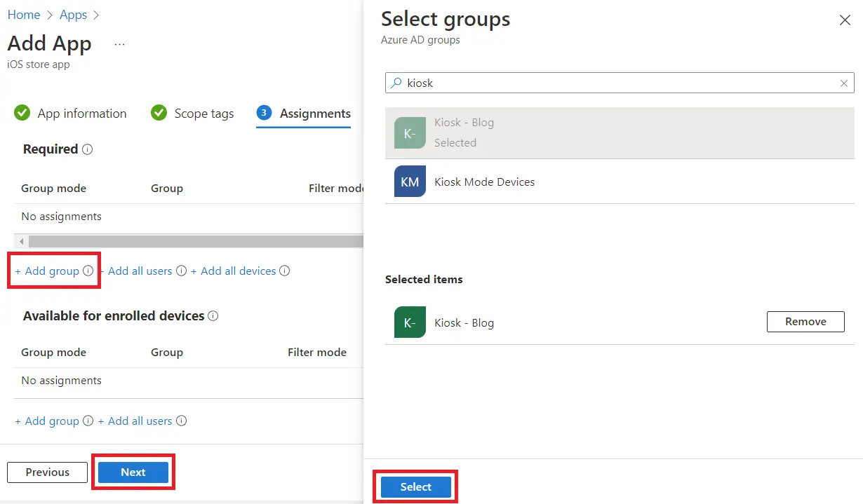Viewport: 863px width, 504px height.
Task: Click the search magnifier icon in groups field
Action: (397, 83)
